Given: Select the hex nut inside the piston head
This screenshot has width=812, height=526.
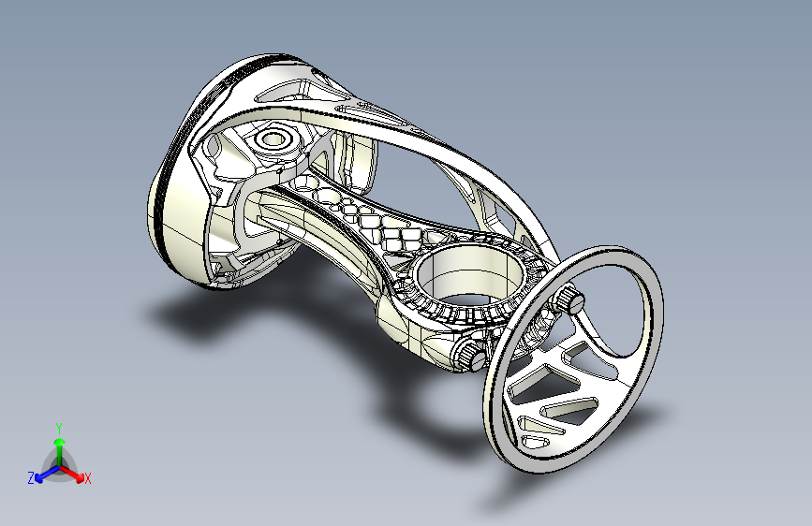Looking at the screenshot, I should (273, 139).
